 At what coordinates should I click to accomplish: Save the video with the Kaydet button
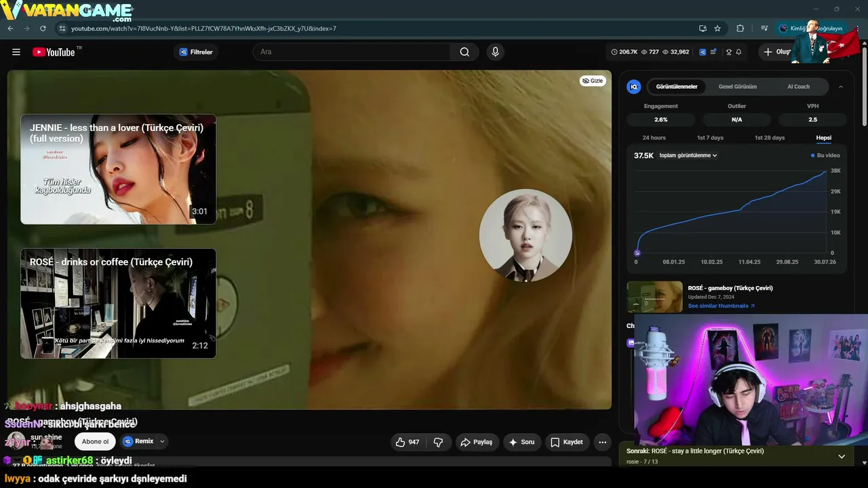coord(566,442)
